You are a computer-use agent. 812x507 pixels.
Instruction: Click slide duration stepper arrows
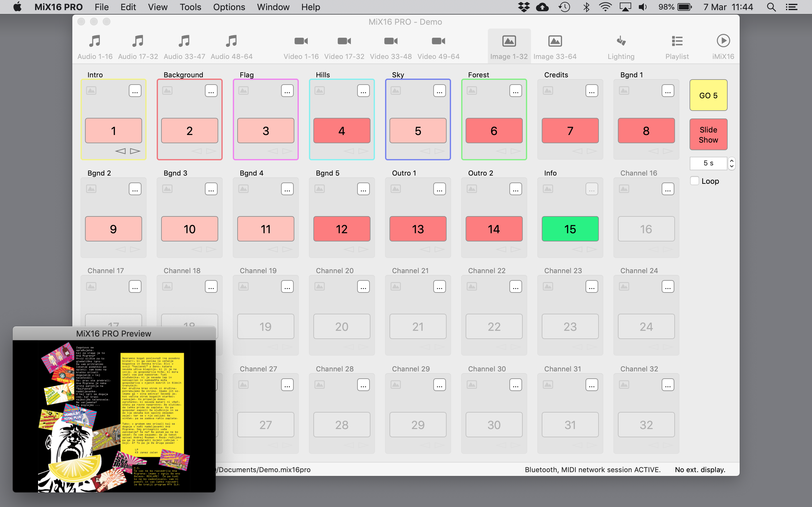click(x=731, y=163)
